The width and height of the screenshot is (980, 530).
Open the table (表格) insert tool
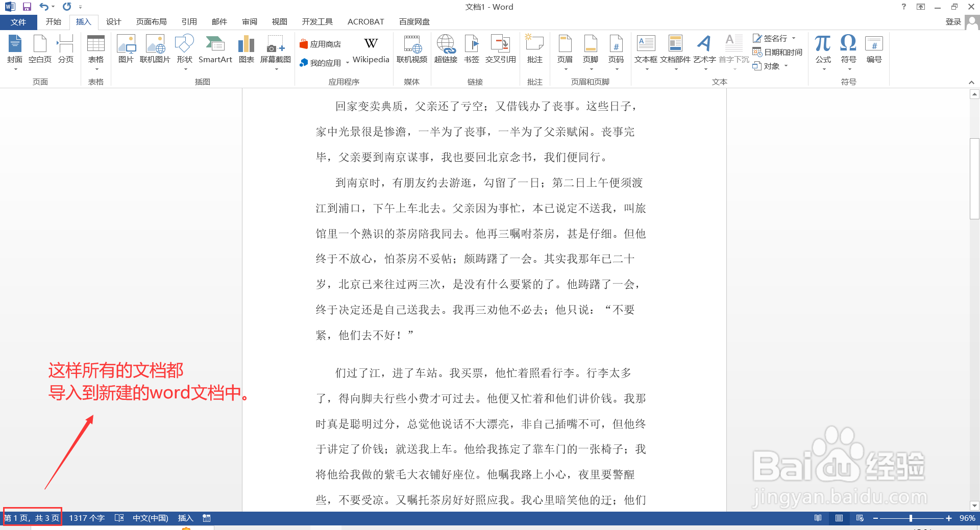96,51
